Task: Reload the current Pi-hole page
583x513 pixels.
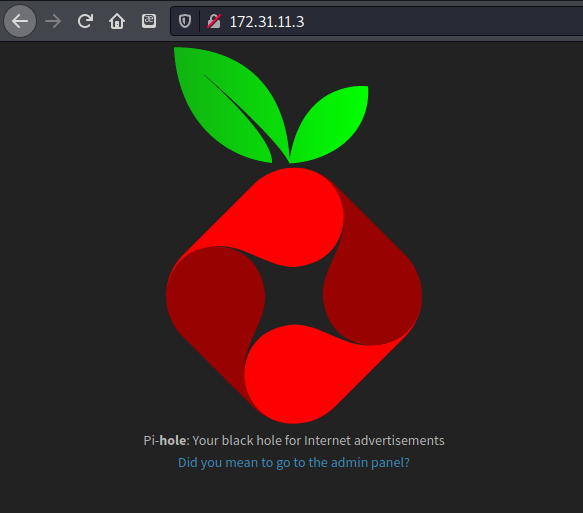Action: point(85,21)
